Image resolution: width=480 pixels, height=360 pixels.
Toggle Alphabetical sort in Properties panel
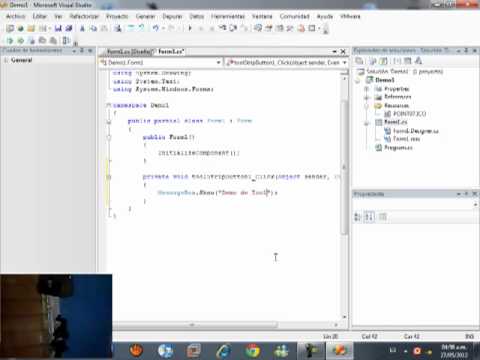point(369,217)
